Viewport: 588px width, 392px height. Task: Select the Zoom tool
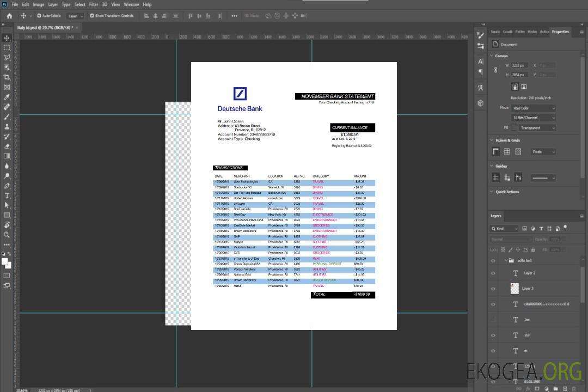[7, 235]
